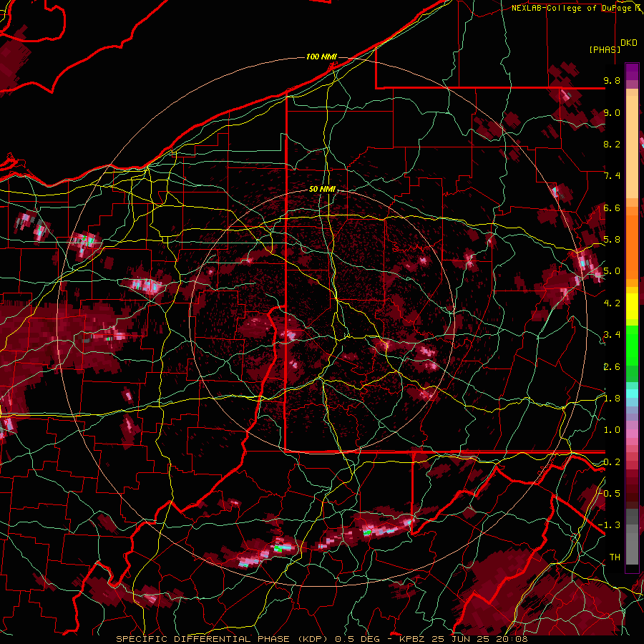Click the cyan segment of the color bar
Image resolution: width=644 pixels, height=644 pixels.
[x=632, y=394]
